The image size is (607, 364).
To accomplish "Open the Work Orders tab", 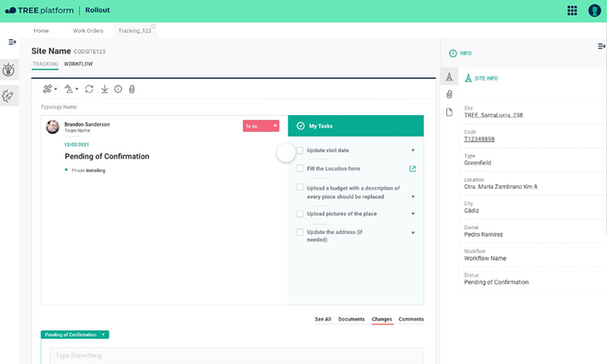I will coord(88,31).
